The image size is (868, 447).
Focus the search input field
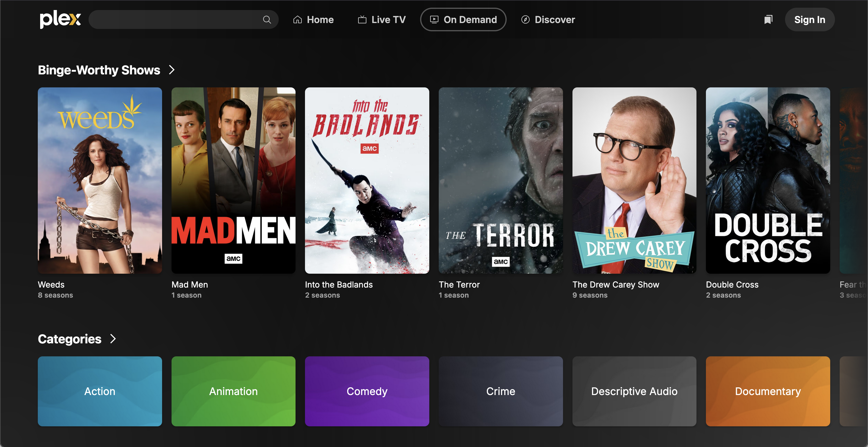183,19
